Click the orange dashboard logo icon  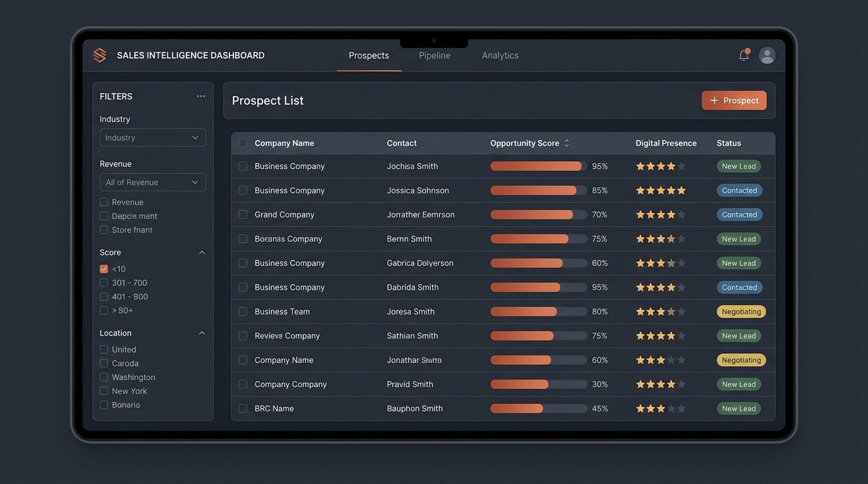click(100, 55)
